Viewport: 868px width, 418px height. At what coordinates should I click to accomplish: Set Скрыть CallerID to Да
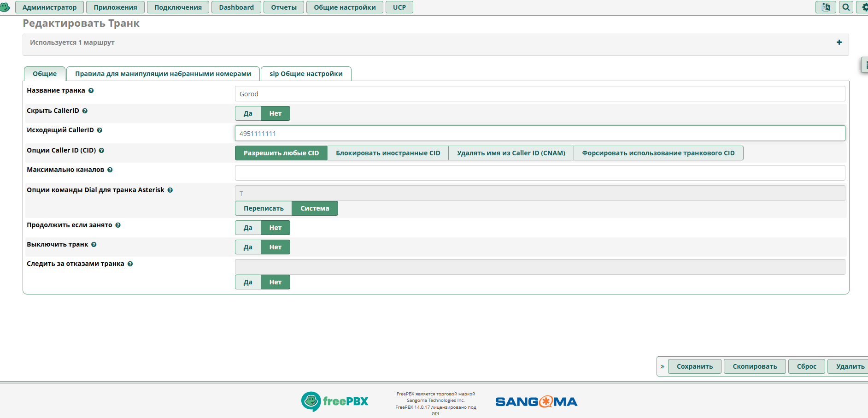(248, 113)
